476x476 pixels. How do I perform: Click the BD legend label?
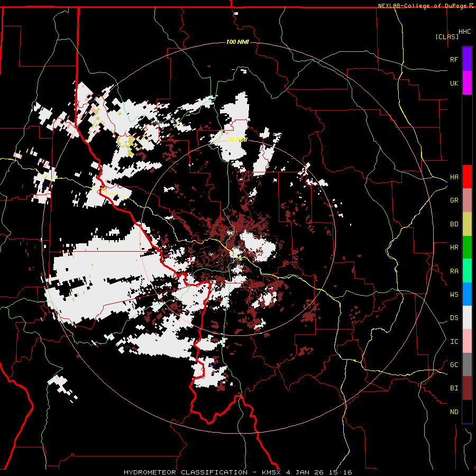point(454,224)
